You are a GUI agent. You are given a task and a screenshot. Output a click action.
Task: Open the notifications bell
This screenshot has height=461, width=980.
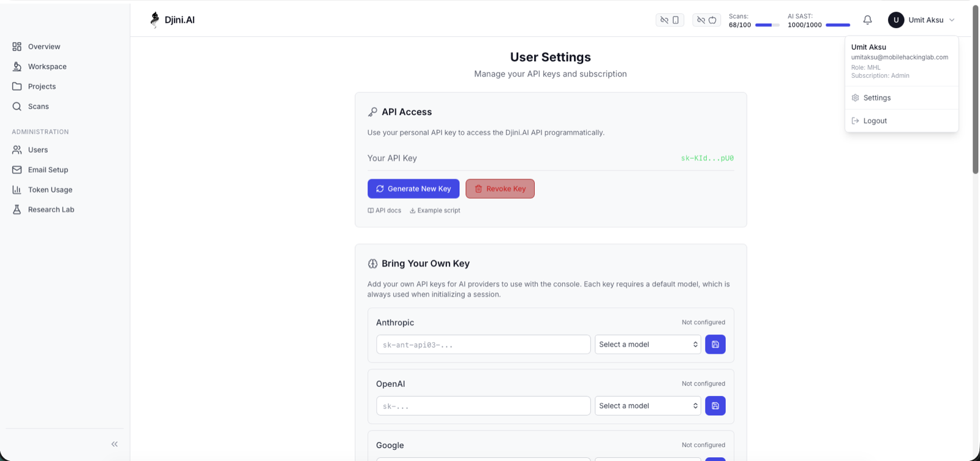pos(867,20)
